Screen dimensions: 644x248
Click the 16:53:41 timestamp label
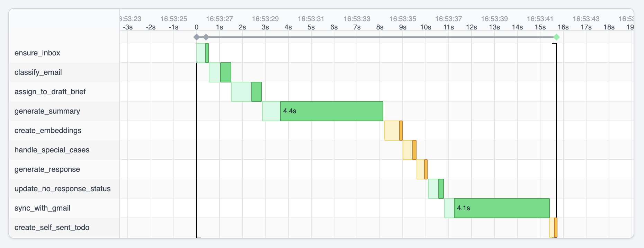tap(540, 19)
